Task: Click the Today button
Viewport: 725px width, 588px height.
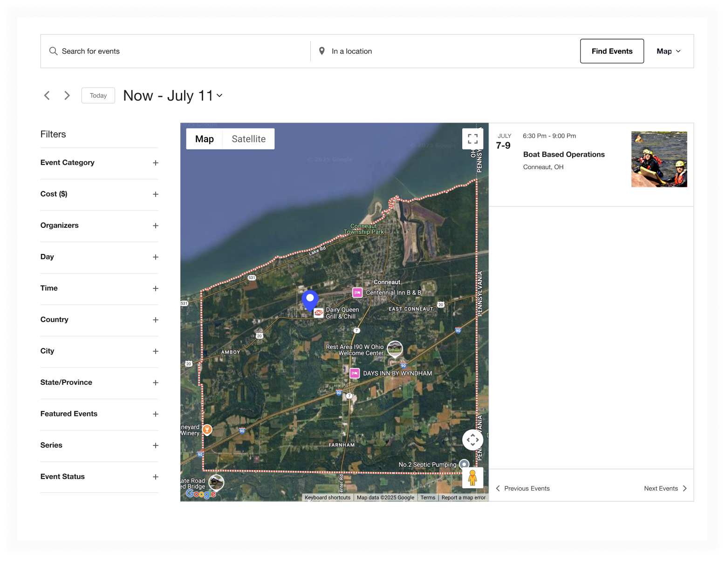Action: 98,96
